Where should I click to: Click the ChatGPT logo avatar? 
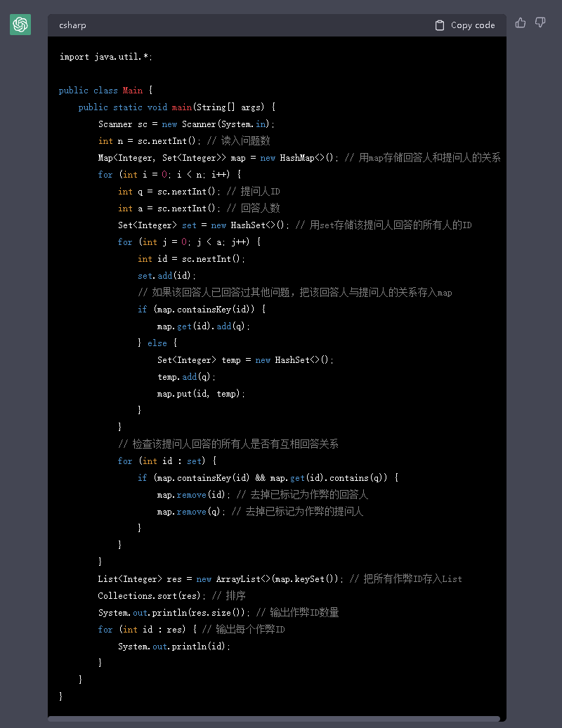[x=20, y=25]
